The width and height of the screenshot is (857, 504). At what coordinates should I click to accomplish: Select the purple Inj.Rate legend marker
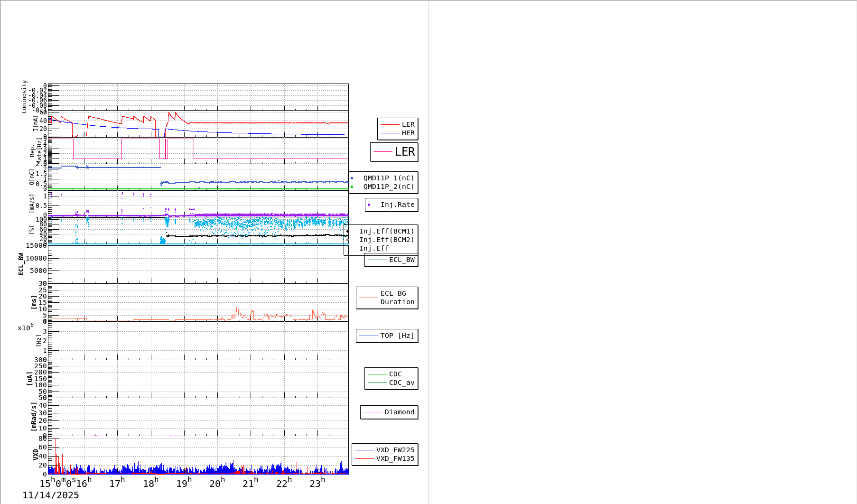(369, 205)
